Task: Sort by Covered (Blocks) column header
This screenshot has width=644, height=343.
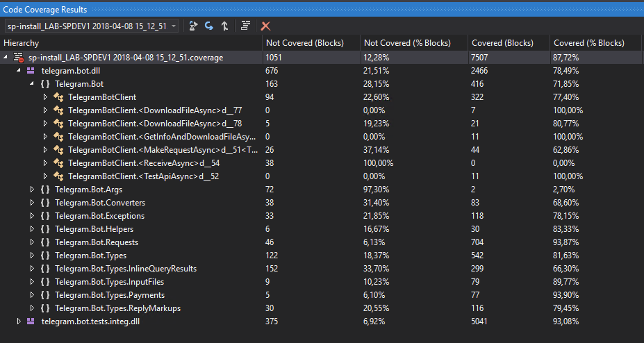Action: [509, 43]
